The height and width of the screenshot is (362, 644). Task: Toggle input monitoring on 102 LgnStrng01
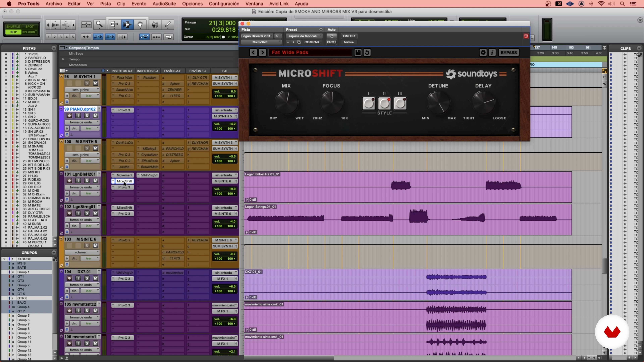coord(78,213)
